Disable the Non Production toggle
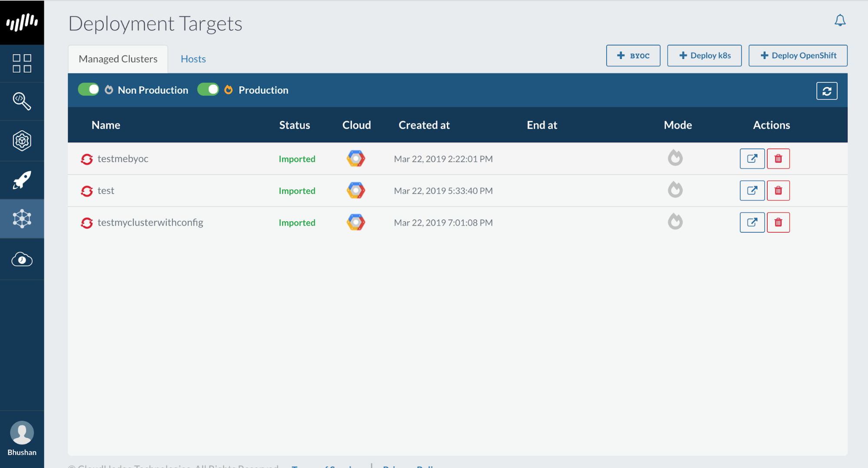 click(89, 89)
